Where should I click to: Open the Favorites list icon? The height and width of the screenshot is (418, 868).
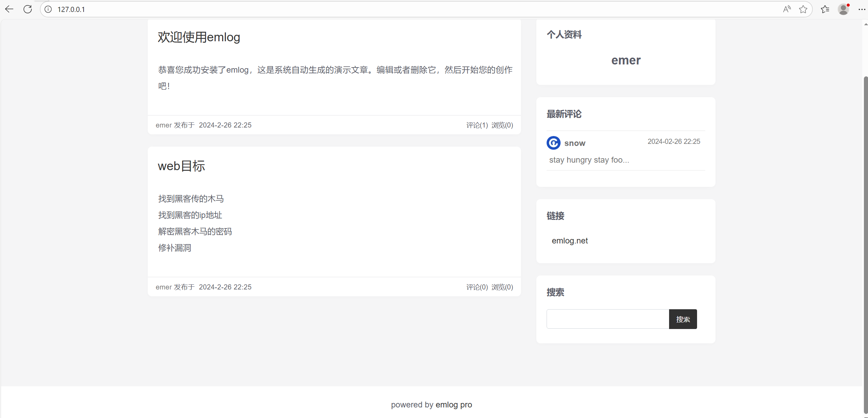click(x=825, y=9)
